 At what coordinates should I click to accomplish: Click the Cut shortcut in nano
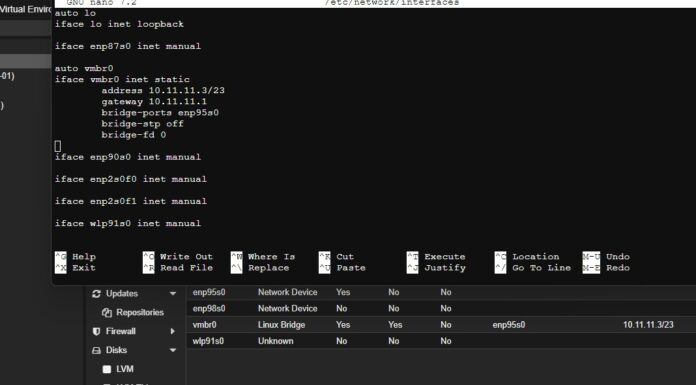336,257
